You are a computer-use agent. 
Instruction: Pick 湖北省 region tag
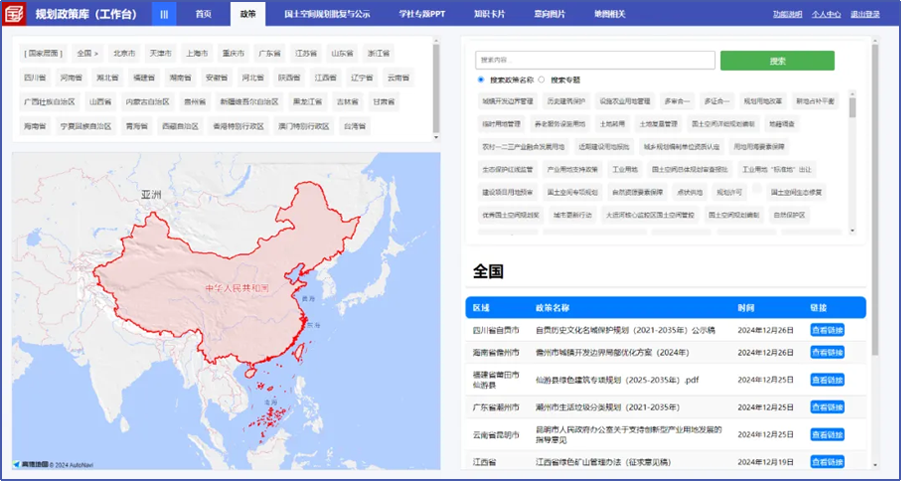(x=107, y=78)
